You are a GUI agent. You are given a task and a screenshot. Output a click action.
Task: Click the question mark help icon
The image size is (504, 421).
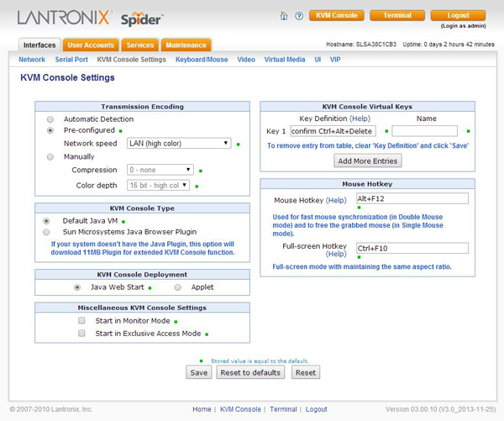[299, 16]
